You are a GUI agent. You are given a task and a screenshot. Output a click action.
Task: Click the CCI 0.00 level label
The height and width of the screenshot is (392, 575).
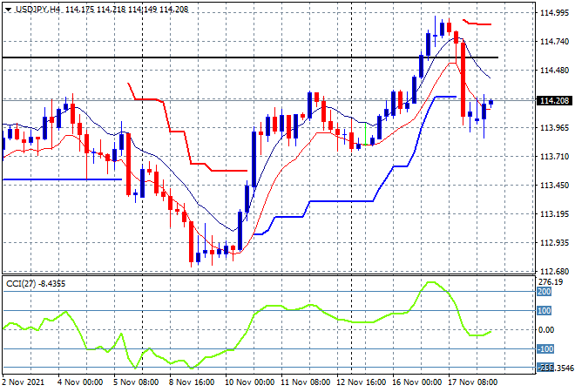click(546, 329)
